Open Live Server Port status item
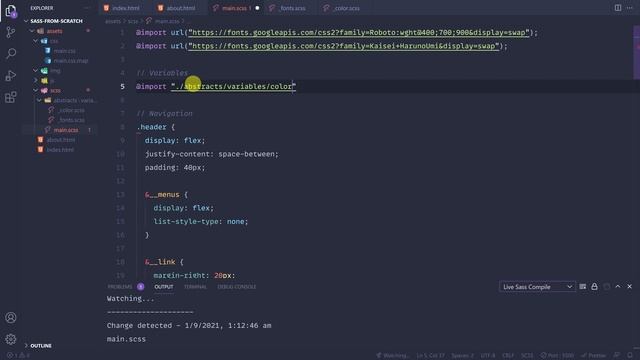 pos(558,356)
